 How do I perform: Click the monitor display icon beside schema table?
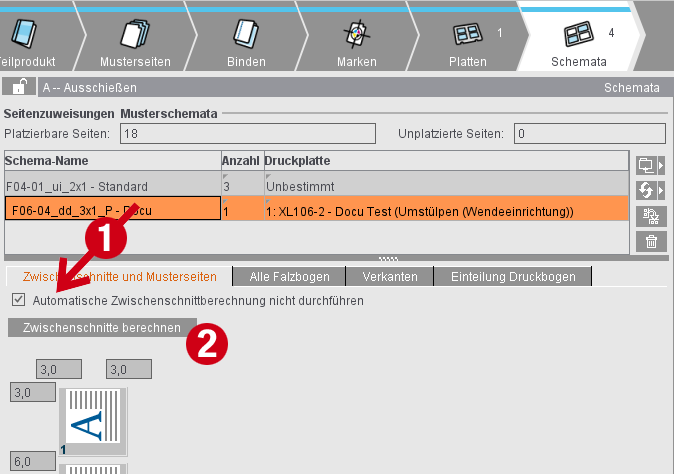point(646,165)
